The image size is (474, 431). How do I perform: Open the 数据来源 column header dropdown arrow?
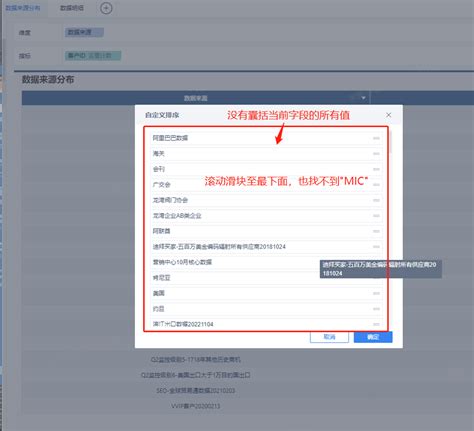(x=363, y=98)
